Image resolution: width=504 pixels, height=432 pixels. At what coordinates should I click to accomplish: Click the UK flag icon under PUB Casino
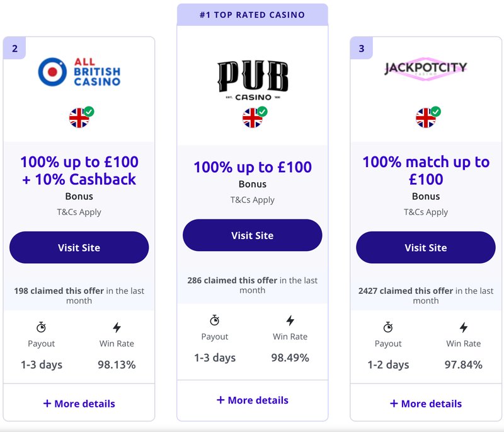(251, 117)
